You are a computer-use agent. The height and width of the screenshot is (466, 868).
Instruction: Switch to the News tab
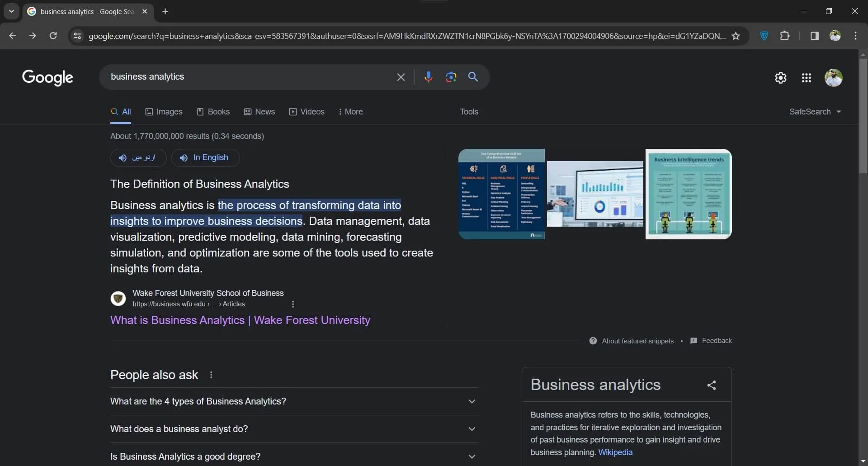(x=259, y=112)
